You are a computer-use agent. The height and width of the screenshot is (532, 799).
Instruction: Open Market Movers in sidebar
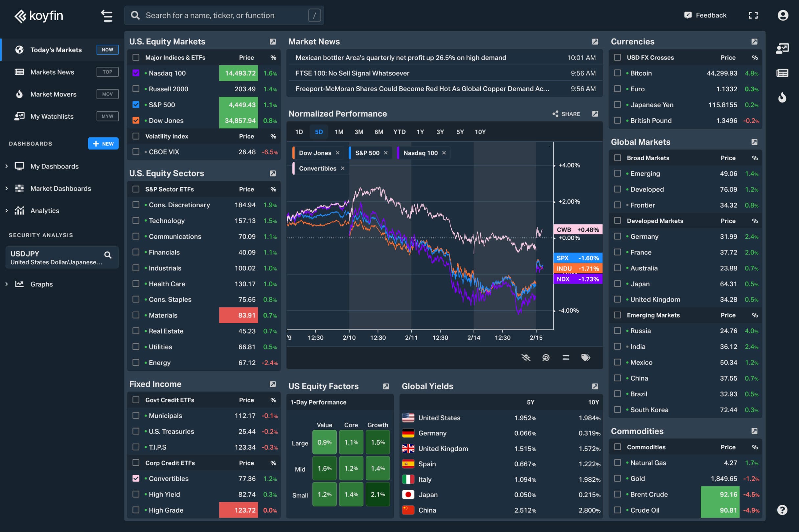(x=53, y=94)
